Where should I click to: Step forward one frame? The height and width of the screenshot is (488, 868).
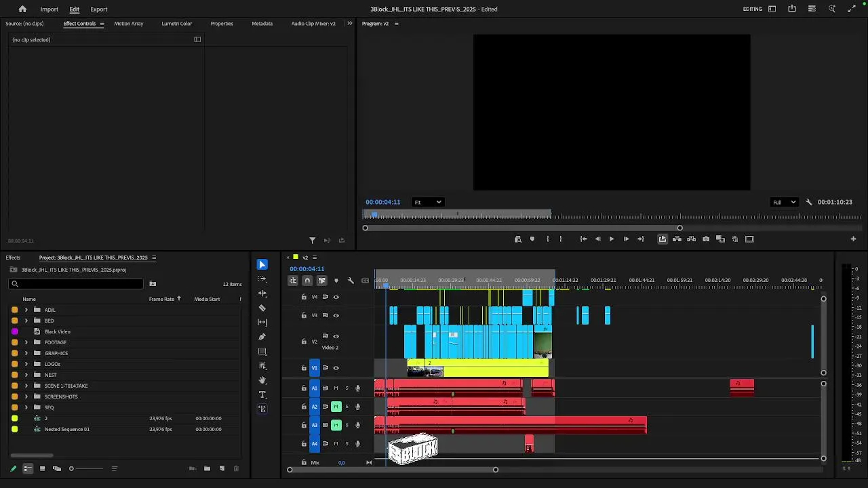pyautogui.click(x=626, y=239)
